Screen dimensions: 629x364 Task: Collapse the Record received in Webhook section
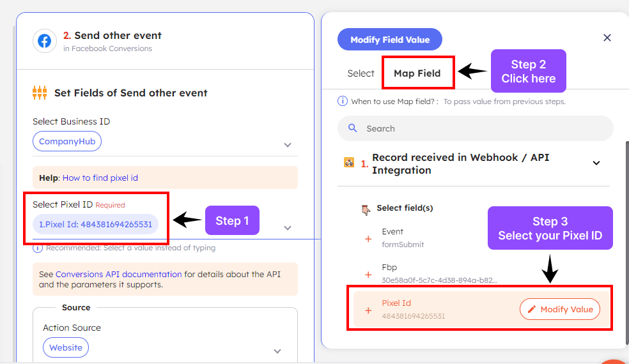coord(596,163)
